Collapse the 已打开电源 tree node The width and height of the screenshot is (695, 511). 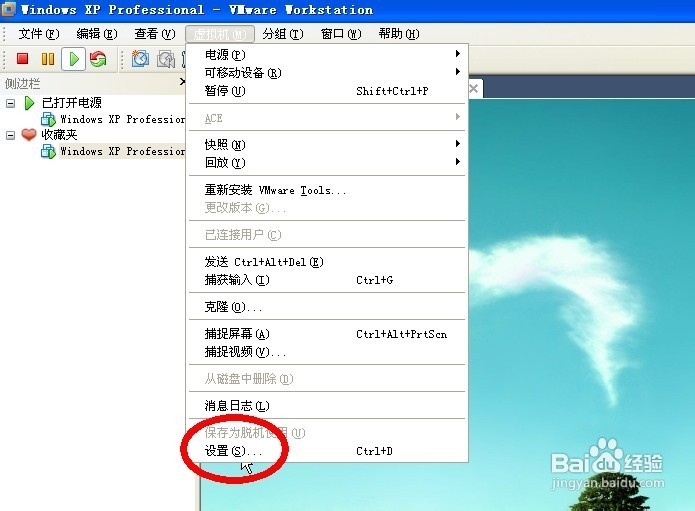[10, 103]
